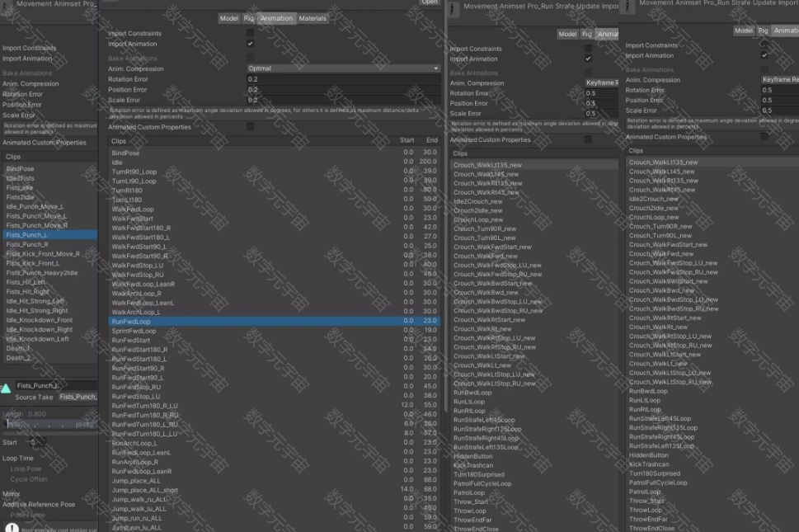Select the Jump_walk_ru_ALL clip
The image size is (799, 532).
pyautogui.click(x=275, y=499)
